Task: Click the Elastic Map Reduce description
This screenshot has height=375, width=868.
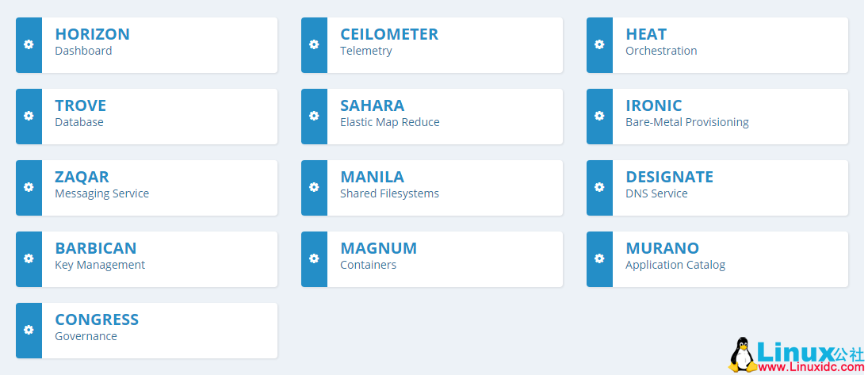Action: point(389,122)
